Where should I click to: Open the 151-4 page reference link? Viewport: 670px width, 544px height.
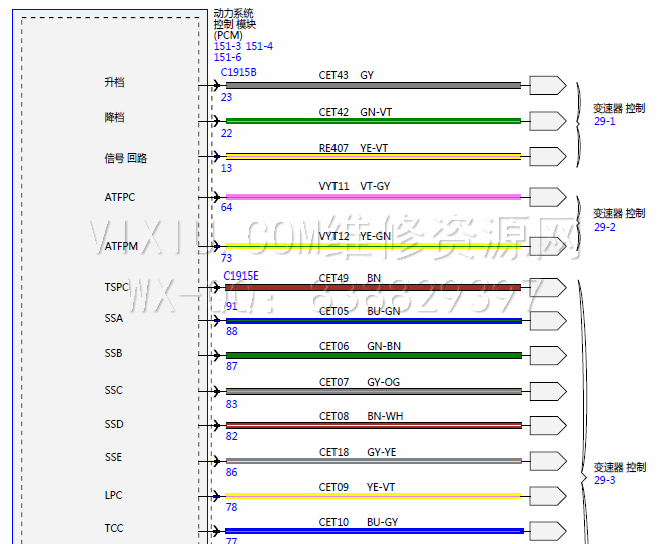[259, 47]
